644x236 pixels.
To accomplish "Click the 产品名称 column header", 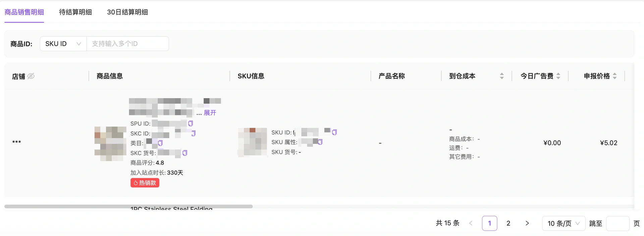I will click(392, 76).
